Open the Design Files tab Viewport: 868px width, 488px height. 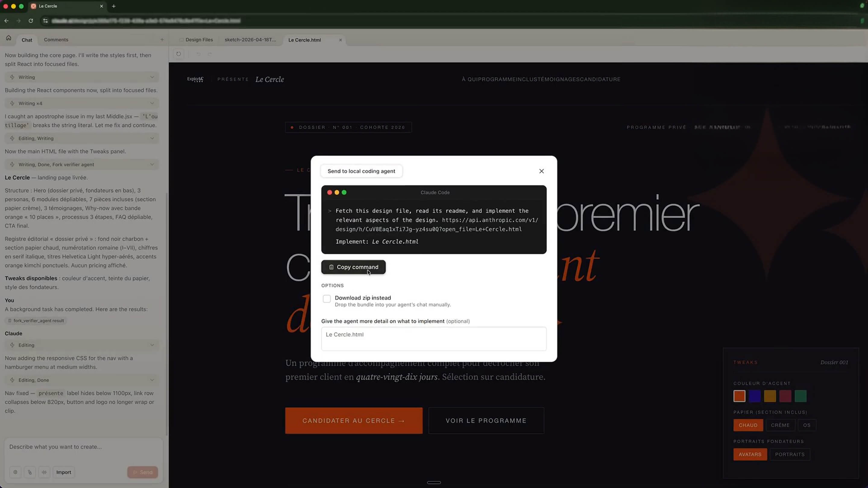pos(199,40)
